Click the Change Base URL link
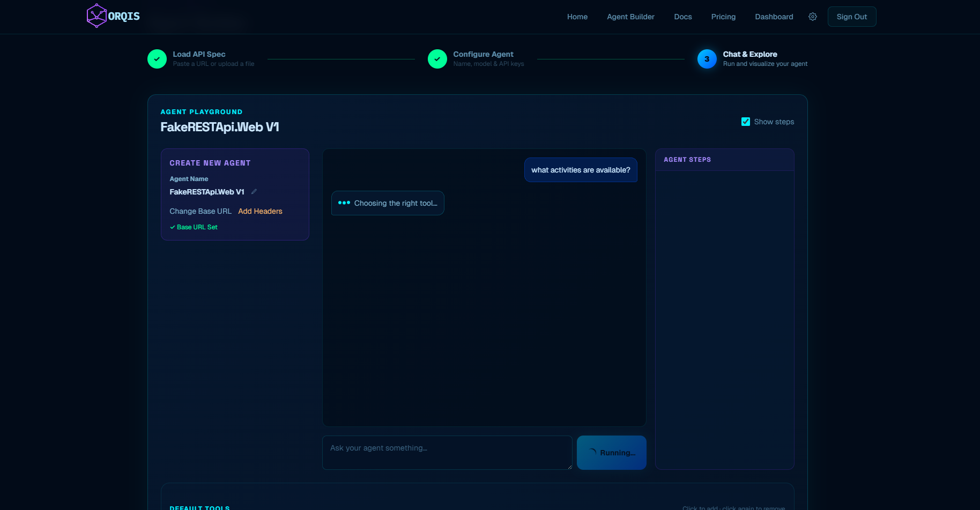This screenshot has width=980, height=510. point(201,211)
